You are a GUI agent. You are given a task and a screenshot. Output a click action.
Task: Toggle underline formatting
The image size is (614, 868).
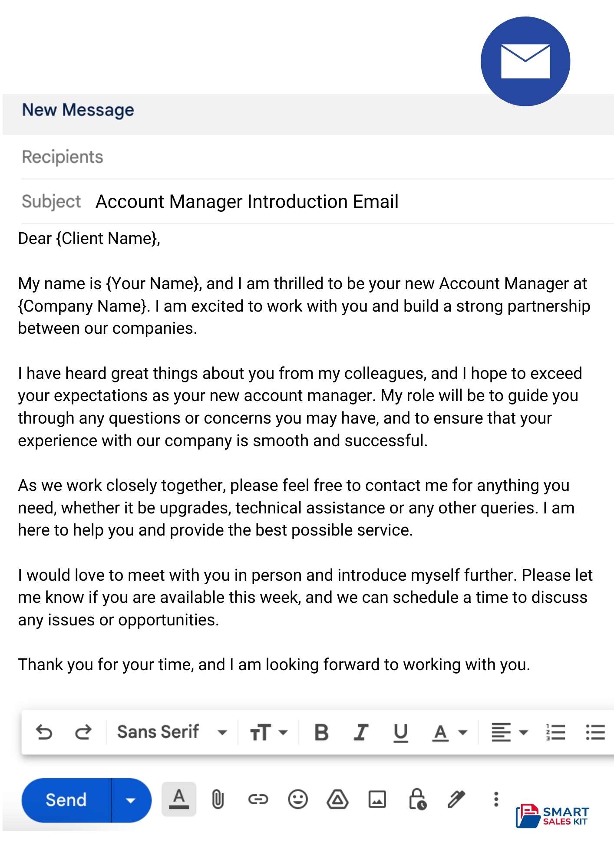coord(400,733)
